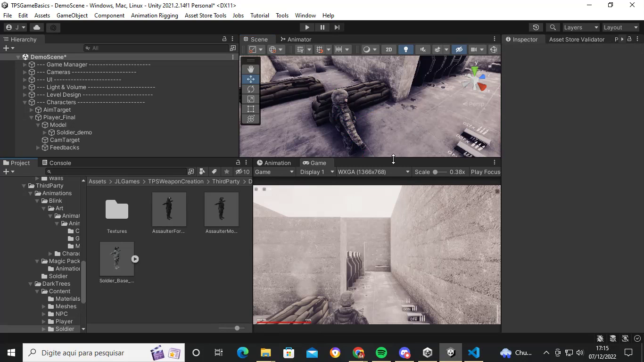Viewport: 644px width, 362px height.
Task: Click the Hierarchy search-by-type button
Action: 233,48
